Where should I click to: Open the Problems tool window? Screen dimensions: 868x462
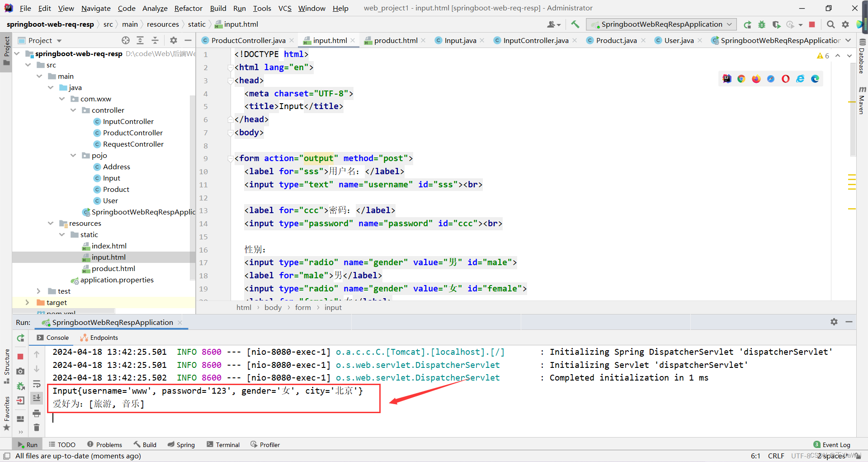pos(105,445)
